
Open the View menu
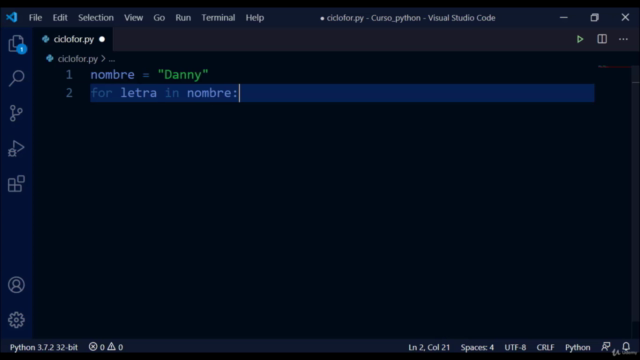pos(133,18)
